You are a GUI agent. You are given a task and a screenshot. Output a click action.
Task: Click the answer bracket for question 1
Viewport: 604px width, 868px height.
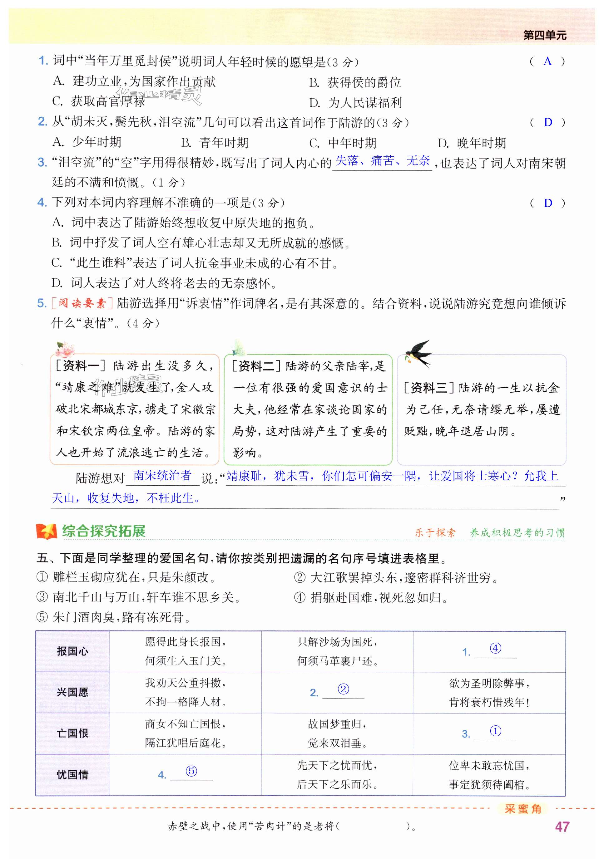[x=547, y=61]
